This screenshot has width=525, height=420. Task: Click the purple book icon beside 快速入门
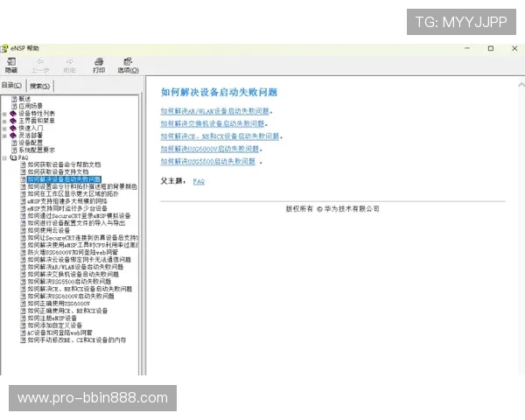click(13, 129)
